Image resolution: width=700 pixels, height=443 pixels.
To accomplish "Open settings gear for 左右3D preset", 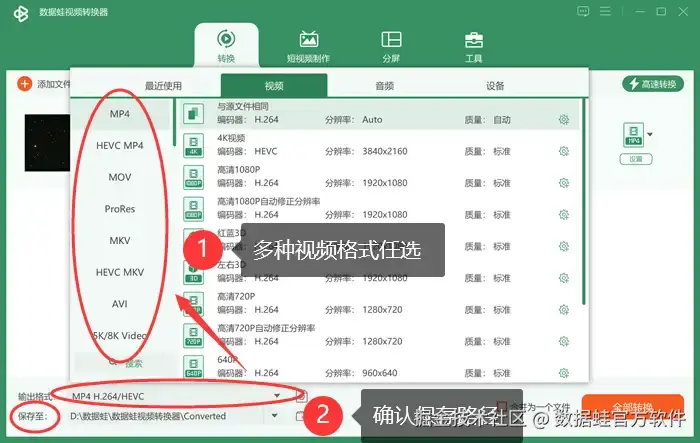I will click(564, 278).
